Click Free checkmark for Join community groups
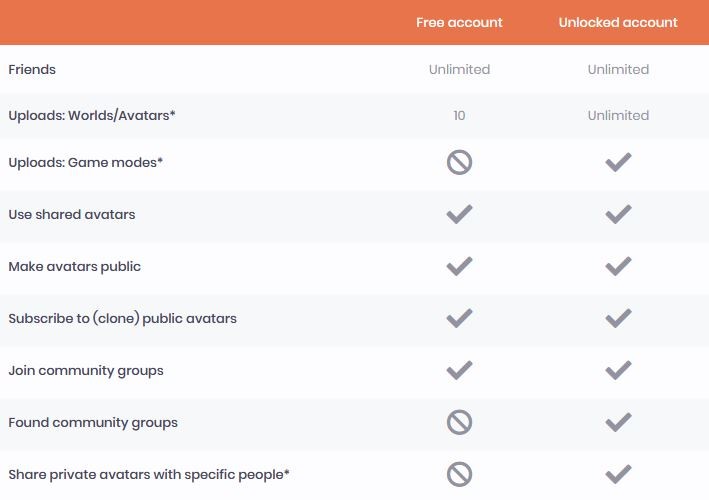 pos(459,370)
